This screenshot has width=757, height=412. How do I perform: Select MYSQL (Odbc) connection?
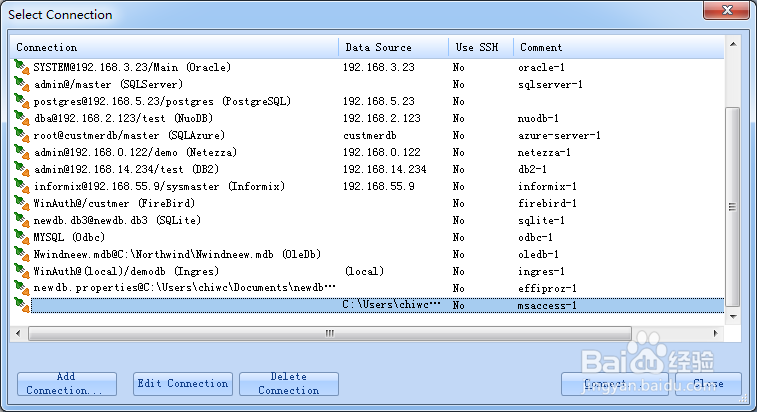[69, 237]
